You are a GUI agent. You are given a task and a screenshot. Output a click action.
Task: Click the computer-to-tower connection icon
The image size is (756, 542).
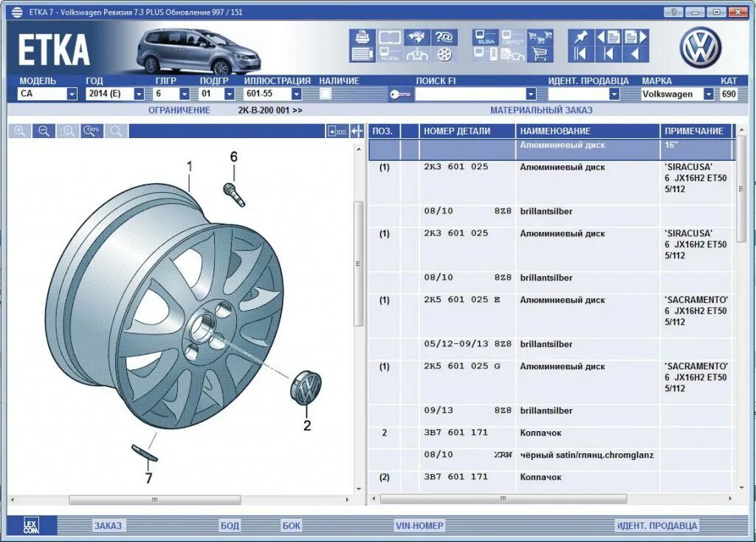(486, 54)
